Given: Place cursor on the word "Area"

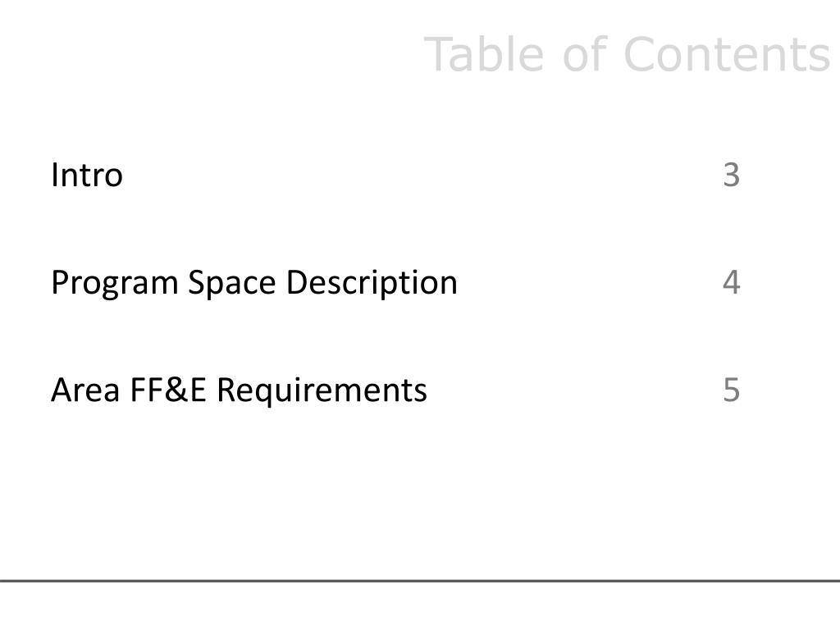Looking at the screenshot, I should [85, 390].
